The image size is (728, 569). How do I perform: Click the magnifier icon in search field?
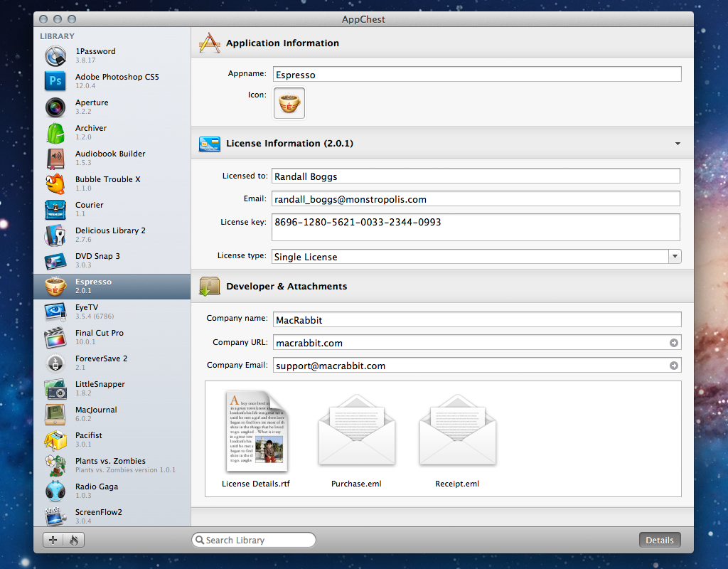[x=200, y=540]
